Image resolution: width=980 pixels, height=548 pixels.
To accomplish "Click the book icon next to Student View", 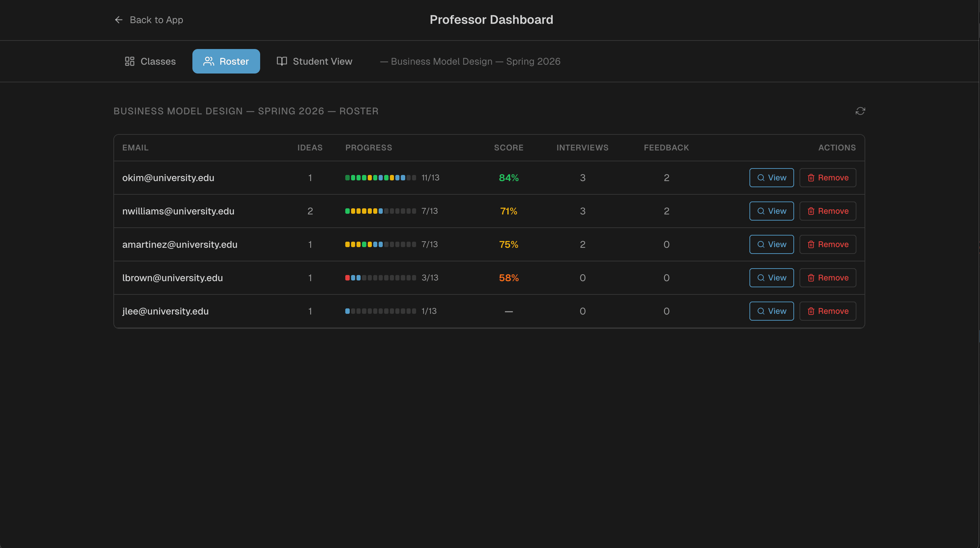I will point(282,61).
